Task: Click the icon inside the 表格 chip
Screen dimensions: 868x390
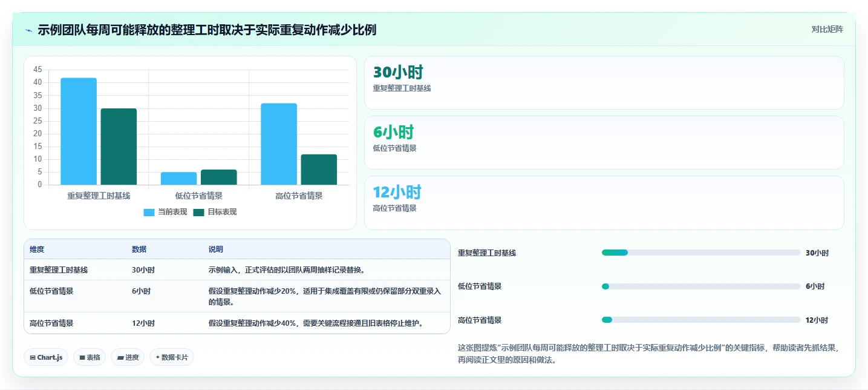Action: coord(82,358)
